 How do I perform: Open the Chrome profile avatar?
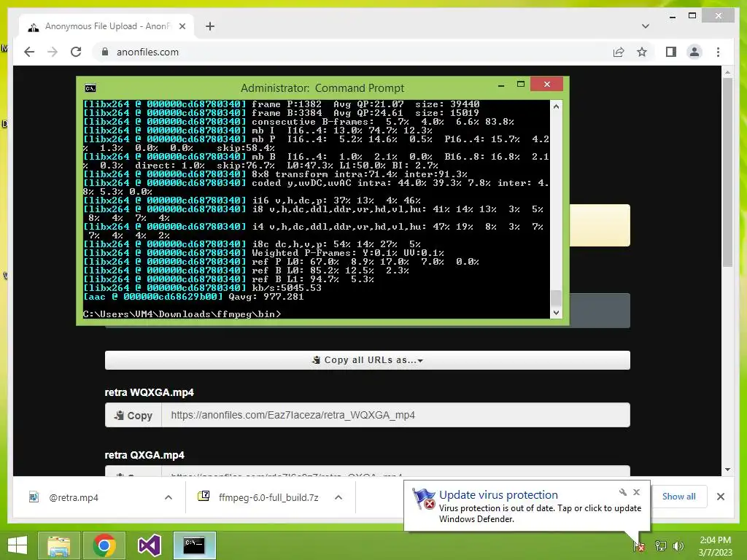(x=694, y=52)
